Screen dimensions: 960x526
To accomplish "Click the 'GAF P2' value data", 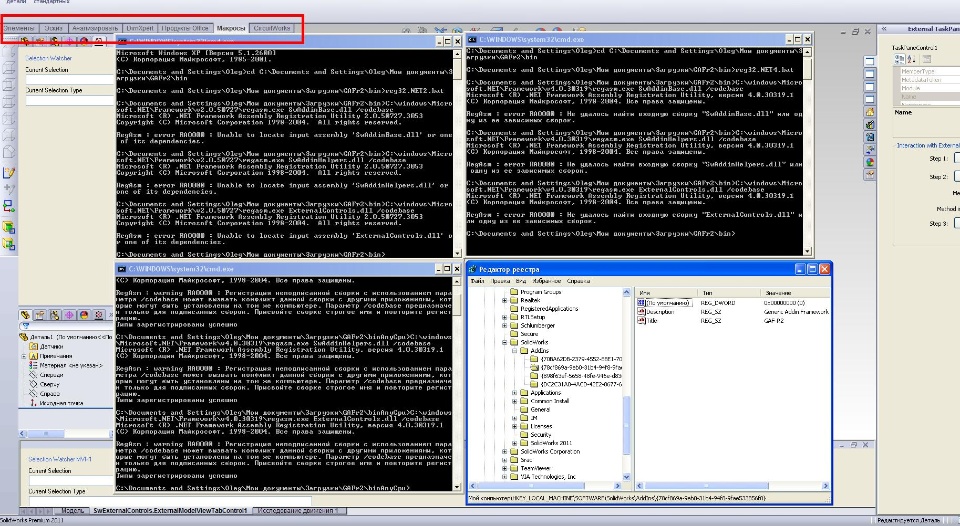I will pos(773,320).
